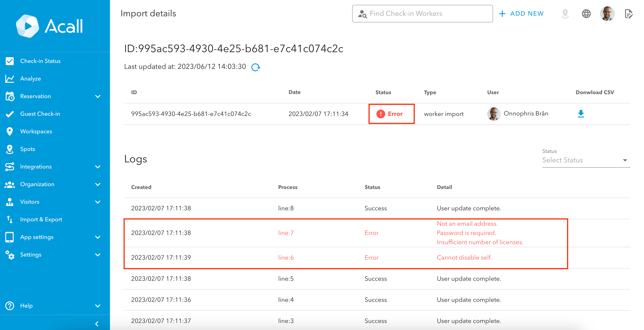
Task: Click the Detail column header in Logs
Action: point(444,187)
